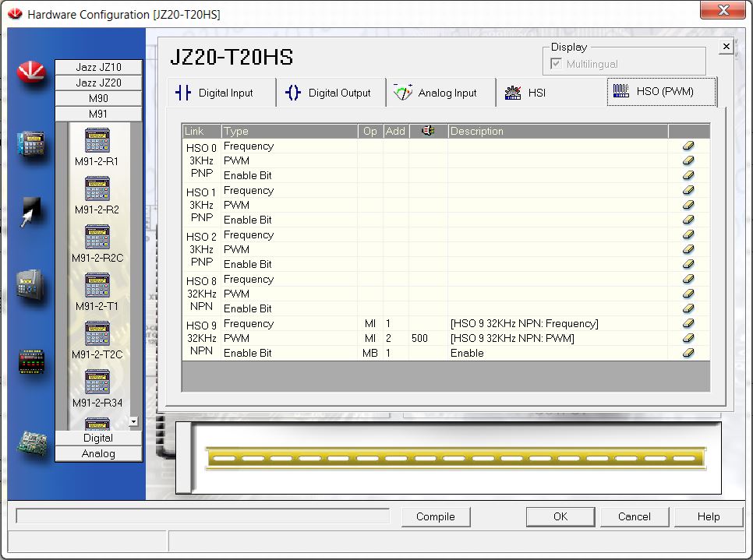This screenshot has width=753, height=560.
Task: Expand the M90 model group
Action: click(98, 98)
